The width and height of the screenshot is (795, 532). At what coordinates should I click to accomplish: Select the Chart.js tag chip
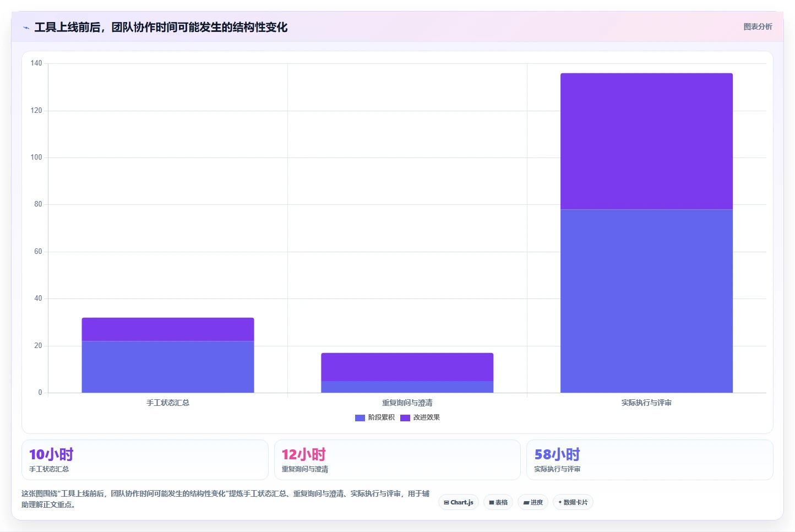coord(459,502)
